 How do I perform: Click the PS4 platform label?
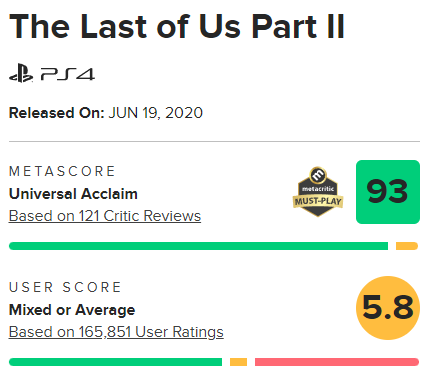pos(68,74)
